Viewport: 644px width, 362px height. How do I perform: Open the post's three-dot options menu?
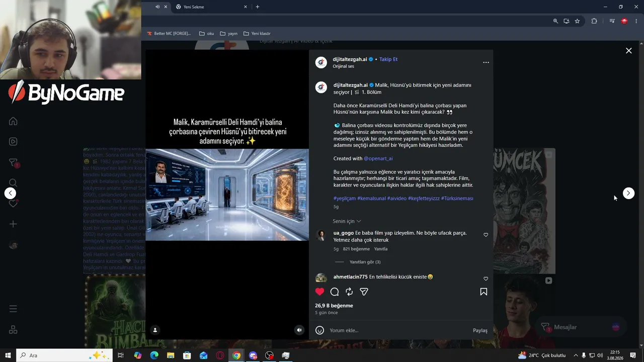point(486,62)
